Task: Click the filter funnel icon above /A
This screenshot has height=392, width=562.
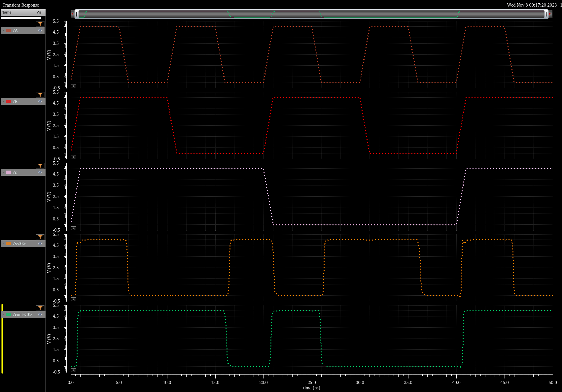Action: pyautogui.click(x=40, y=24)
